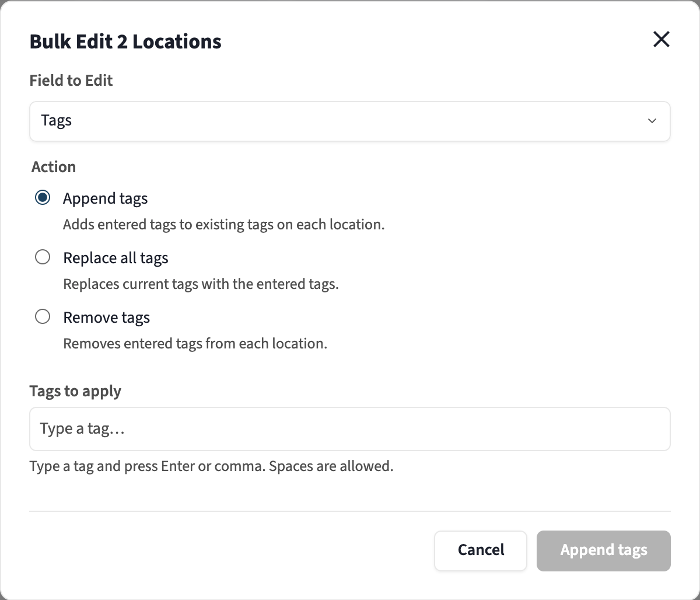Click the 'Adds entered tags to existing tags' description

pyautogui.click(x=224, y=225)
